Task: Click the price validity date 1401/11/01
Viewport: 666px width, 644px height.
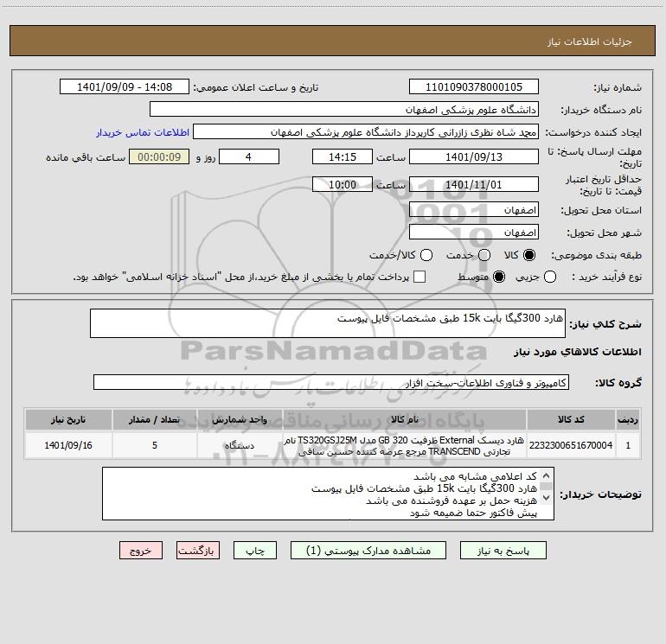Action: coord(474,184)
